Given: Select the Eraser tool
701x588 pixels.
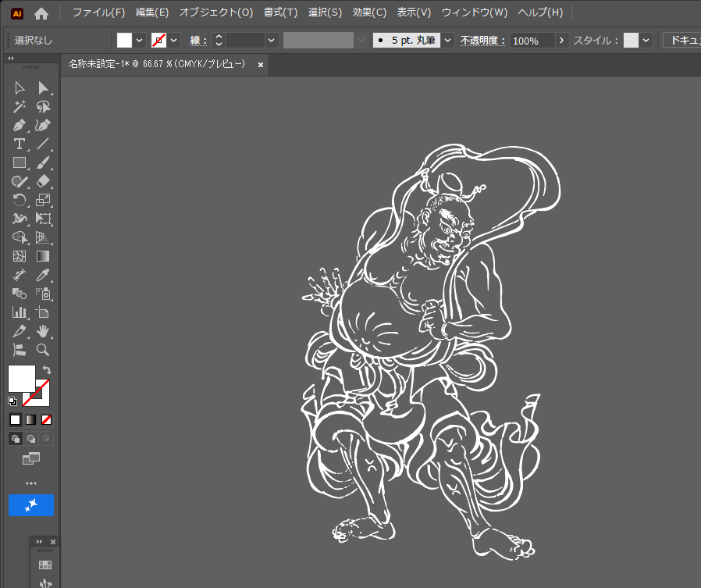Looking at the screenshot, I should coord(44,182).
